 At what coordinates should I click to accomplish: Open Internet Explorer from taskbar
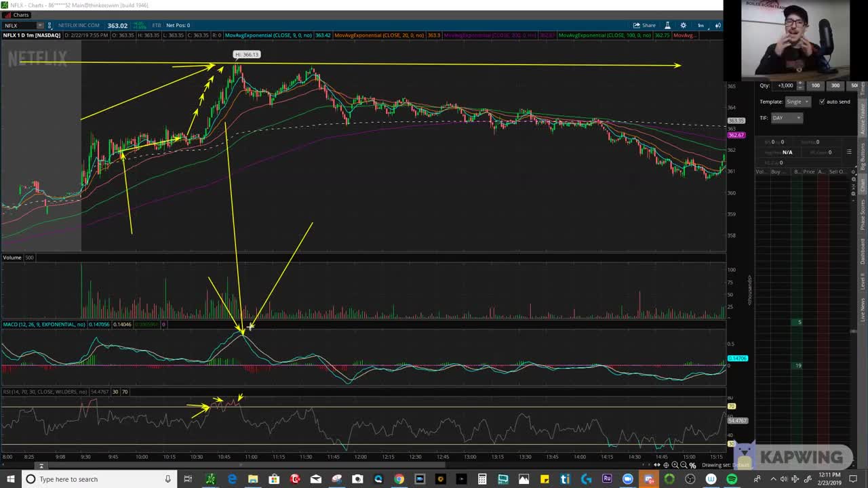click(232, 479)
